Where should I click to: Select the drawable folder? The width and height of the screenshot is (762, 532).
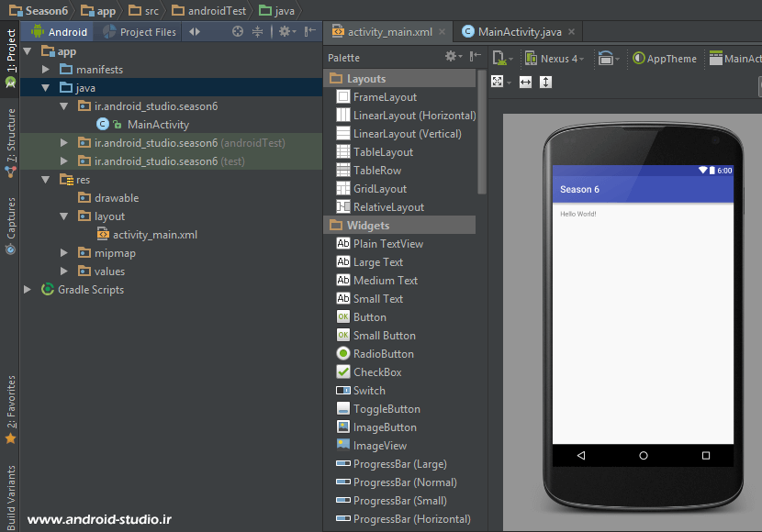click(108, 198)
